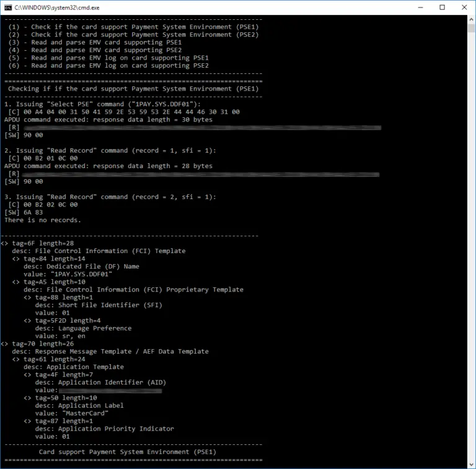Image resolution: width=476 pixels, height=469 pixels.
Task: Click line (3) Read and parse EMV card PSE1
Action: pyautogui.click(x=95, y=43)
